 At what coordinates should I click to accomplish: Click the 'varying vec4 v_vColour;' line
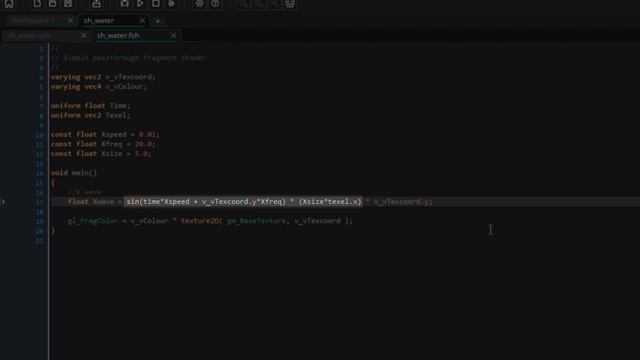coord(99,87)
